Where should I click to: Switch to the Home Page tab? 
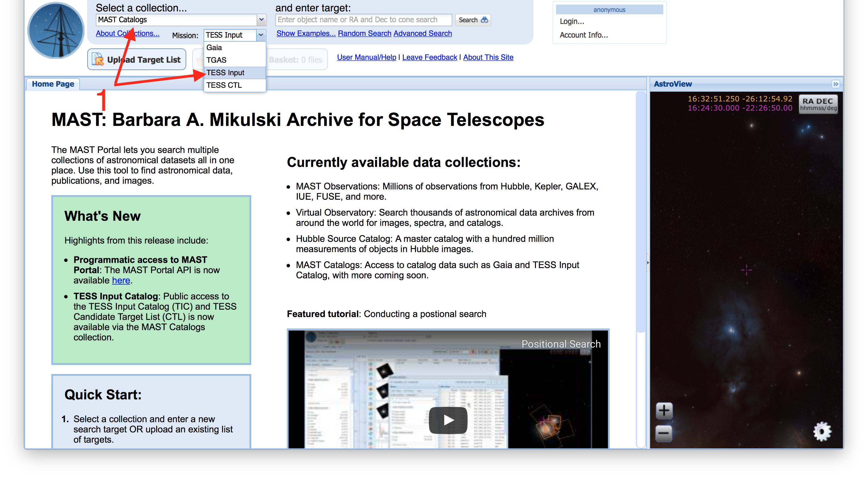pyautogui.click(x=53, y=84)
